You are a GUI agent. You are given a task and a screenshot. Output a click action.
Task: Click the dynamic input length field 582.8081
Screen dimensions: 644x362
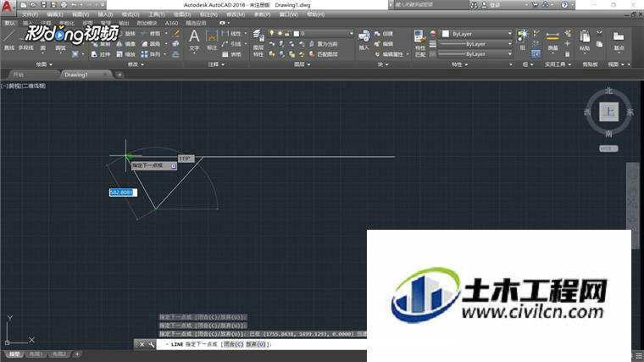123,192
